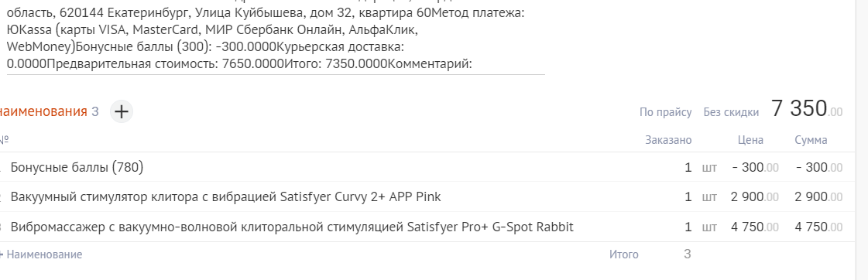Click the Заказано column header

tap(668, 140)
